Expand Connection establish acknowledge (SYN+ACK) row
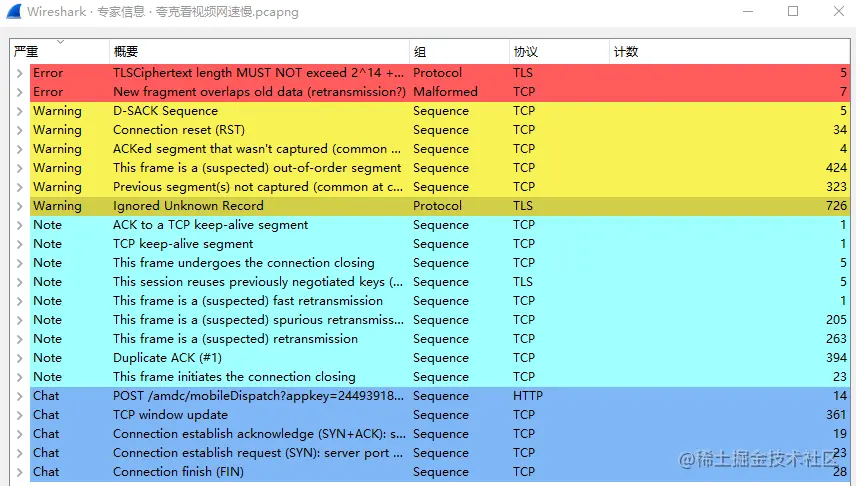 pyautogui.click(x=20, y=434)
